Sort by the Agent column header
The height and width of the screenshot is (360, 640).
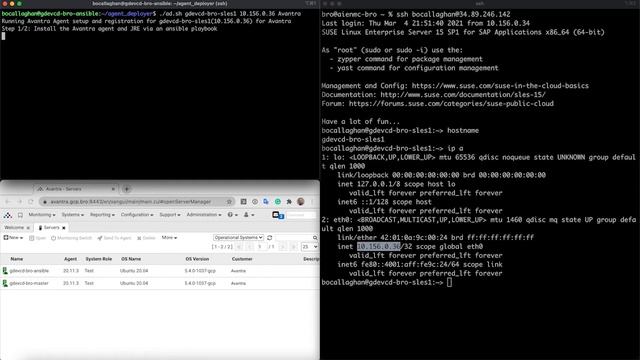[x=70, y=259]
